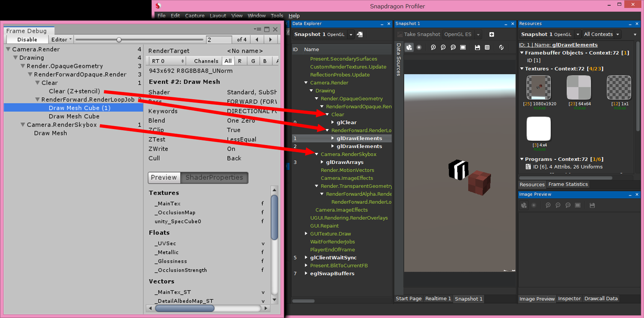Collapse the Camera.Render node in Data Explorer
Screen dimensions: 644x318
tap(306, 83)
